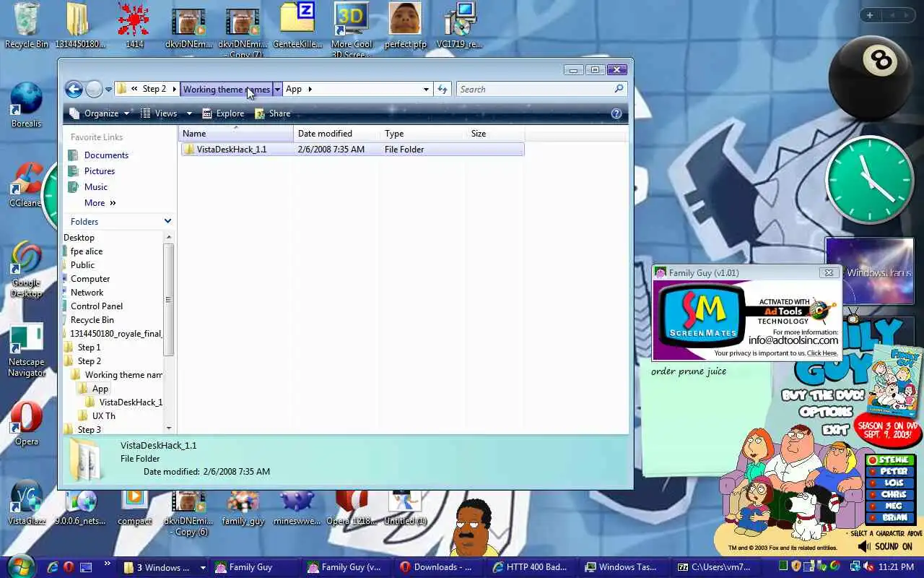Click the search magnifier icon
The height and width of the screenshot is (578, 924).
coord(619,89)
